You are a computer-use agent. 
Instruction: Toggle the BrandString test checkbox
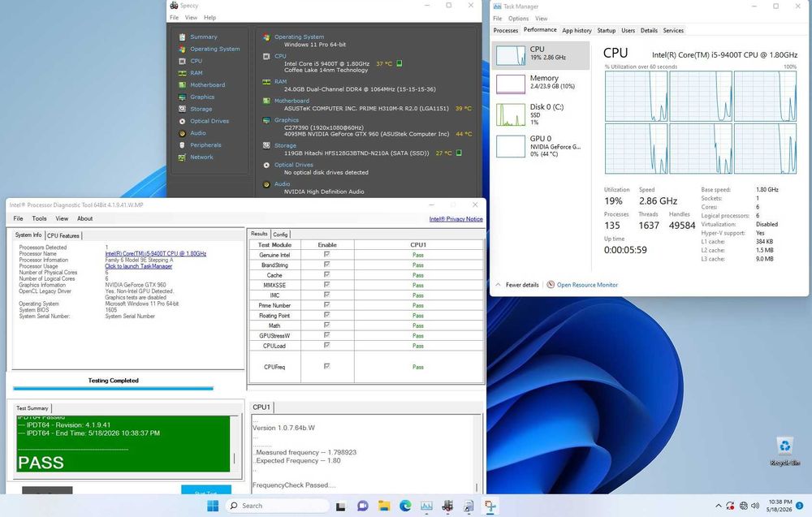[326, 265]
